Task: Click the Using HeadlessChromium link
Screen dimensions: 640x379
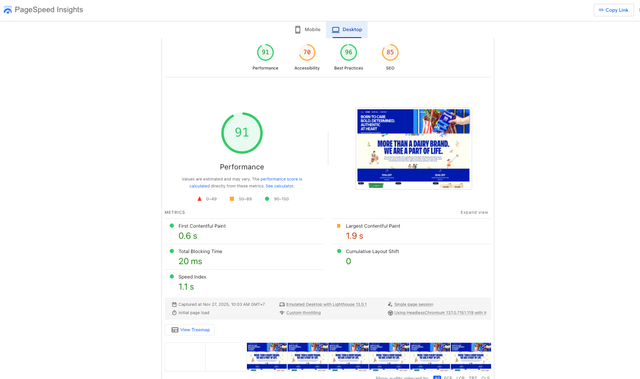Action: click(x=440, y=313)
